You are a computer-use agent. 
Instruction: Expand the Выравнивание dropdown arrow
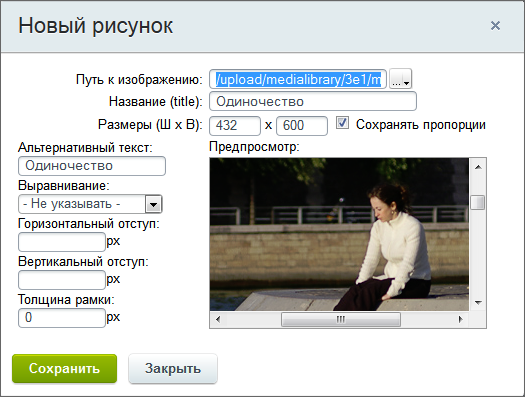coord(153,204)
